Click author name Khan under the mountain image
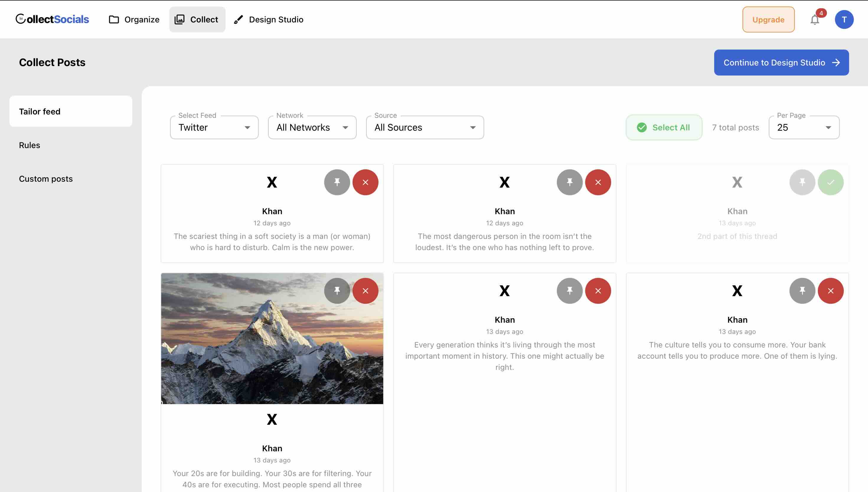Screen dimensions: 868x492 point(272,448)
